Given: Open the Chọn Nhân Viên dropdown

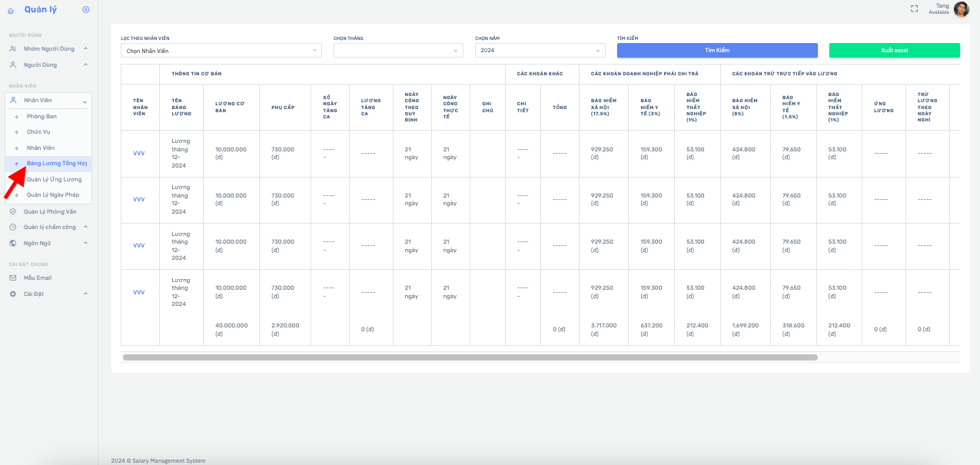Looking at the screenshot, I should [221, 51].
